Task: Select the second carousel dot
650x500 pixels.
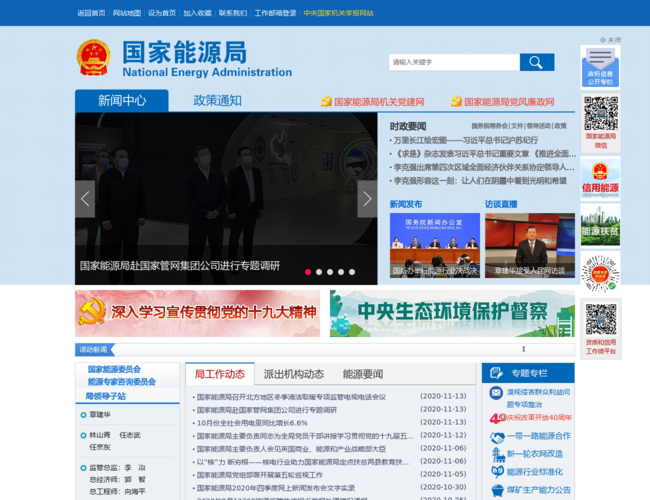Action: [319, 272]
